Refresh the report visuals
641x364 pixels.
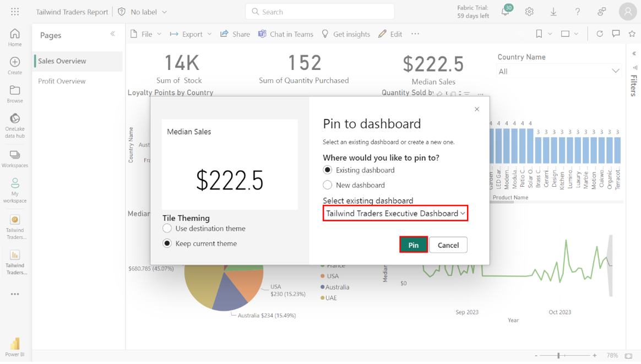(x=600, y=34)
